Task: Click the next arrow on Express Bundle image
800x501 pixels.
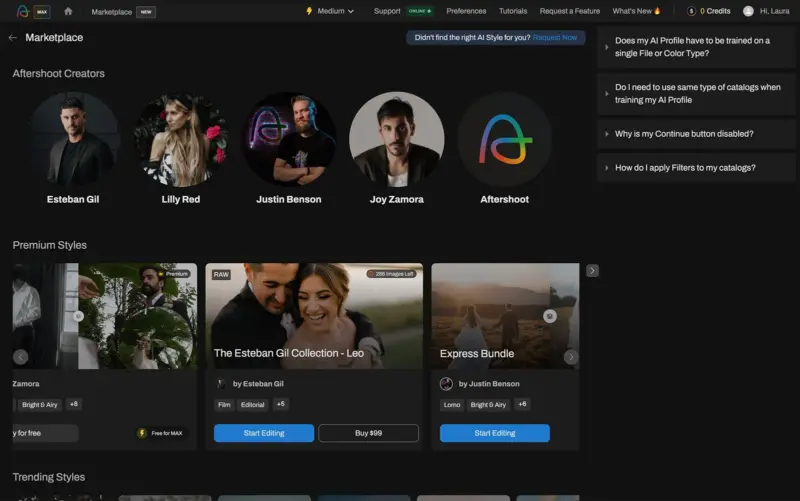Action: tap(571, 357)
